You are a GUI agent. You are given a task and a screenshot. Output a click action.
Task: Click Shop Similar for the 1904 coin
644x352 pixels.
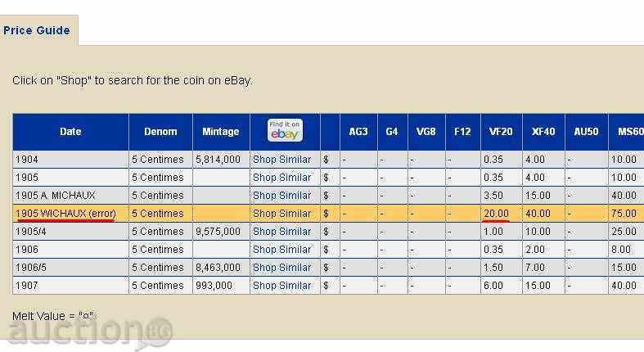point(281,160)
